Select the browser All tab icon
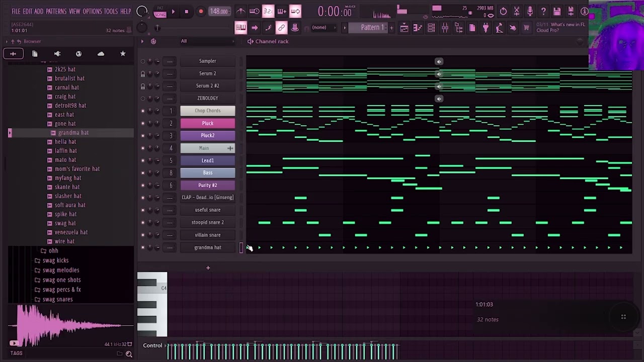This screenshot has width=644, height=362. coord(13,54)
